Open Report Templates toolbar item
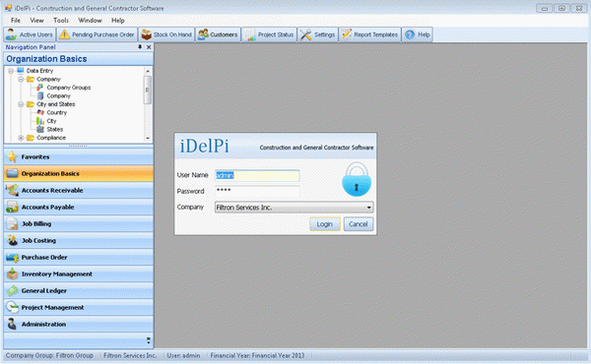Viewport: 591px width, 364px height. pos(369,34)
